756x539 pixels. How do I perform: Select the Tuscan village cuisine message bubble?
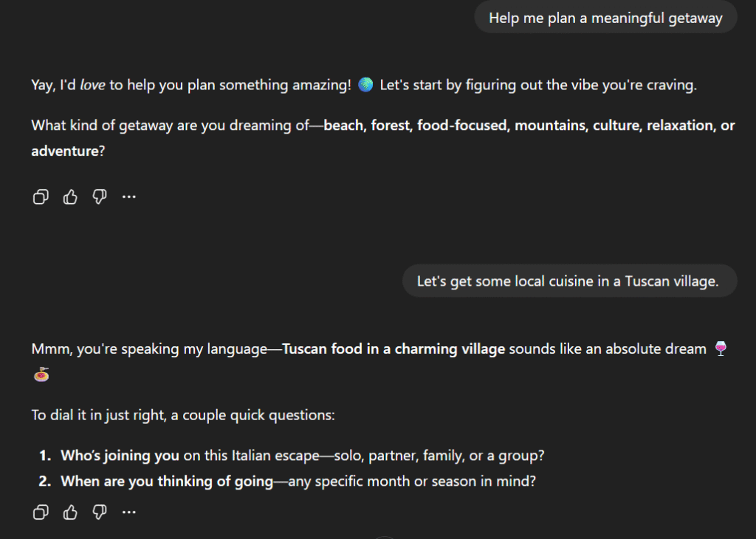569,281
